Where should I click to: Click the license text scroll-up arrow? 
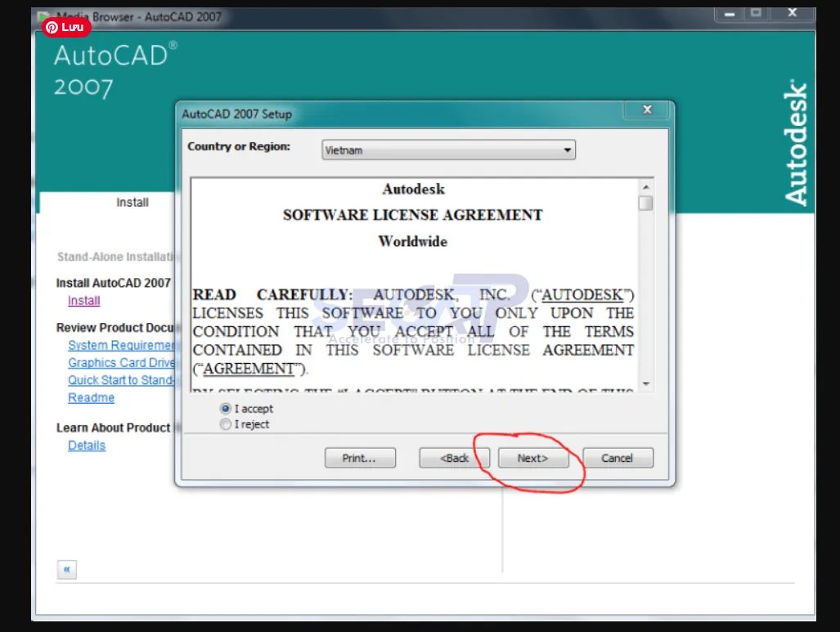coord(645,186)
